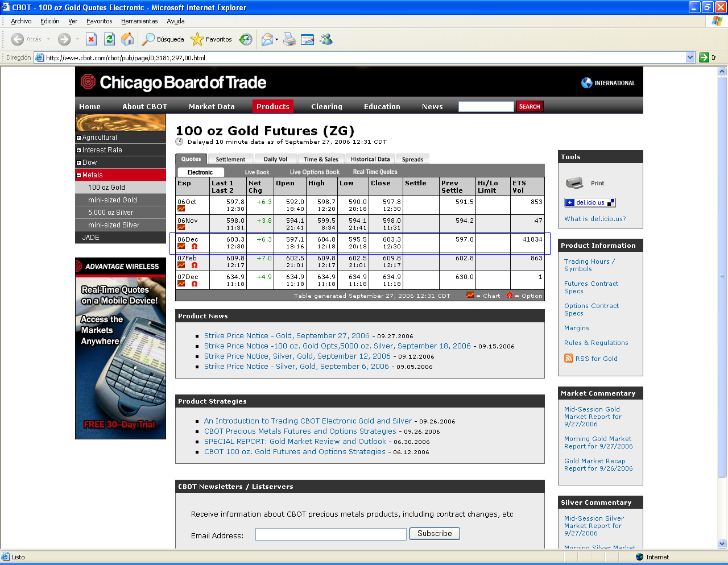Open Futures Contract Specs link
This screenshot has height=565, width=728.
click(591, 287)
